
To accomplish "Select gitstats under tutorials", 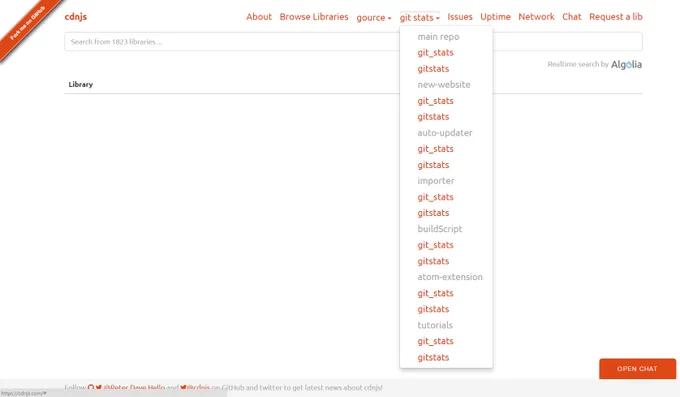I will click(x=433, y=358).
